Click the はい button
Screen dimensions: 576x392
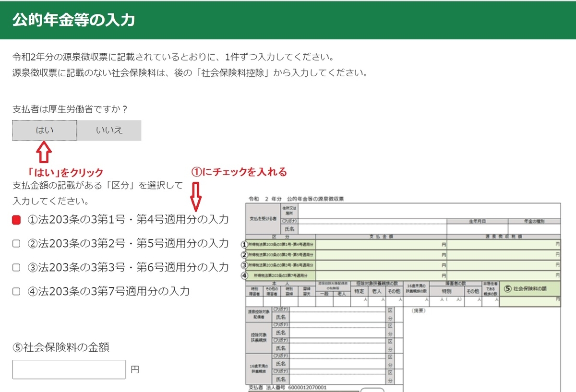click(x=44, y=130)
